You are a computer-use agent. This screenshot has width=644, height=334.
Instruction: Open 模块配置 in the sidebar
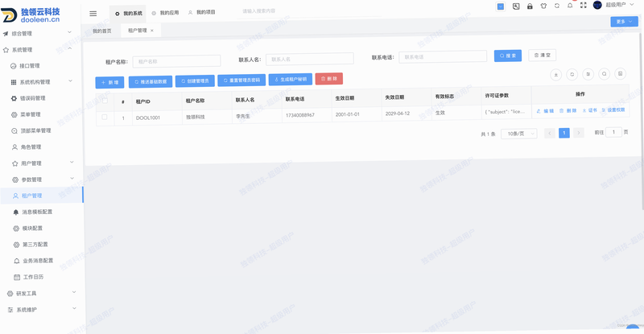[32, 228]
